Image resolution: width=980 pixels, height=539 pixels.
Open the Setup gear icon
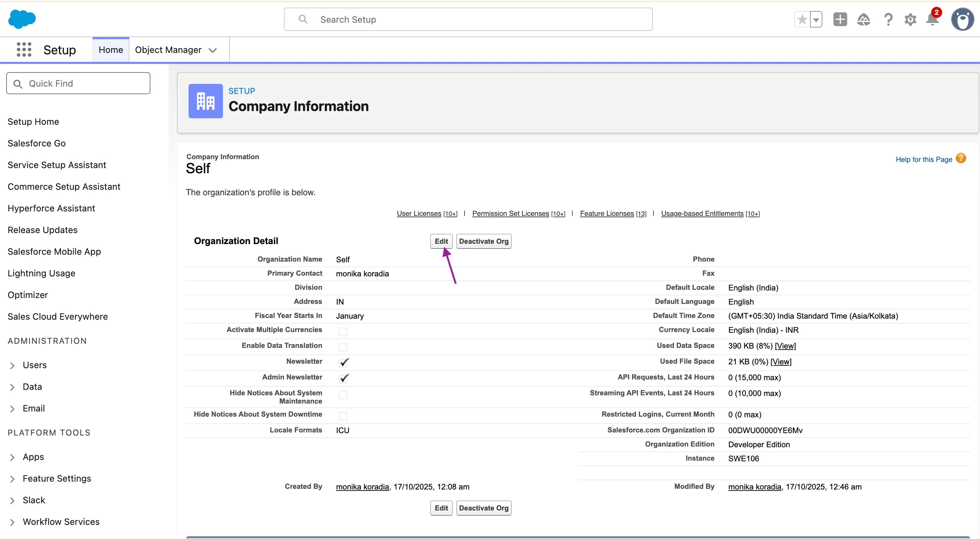(x=910, y=19)
